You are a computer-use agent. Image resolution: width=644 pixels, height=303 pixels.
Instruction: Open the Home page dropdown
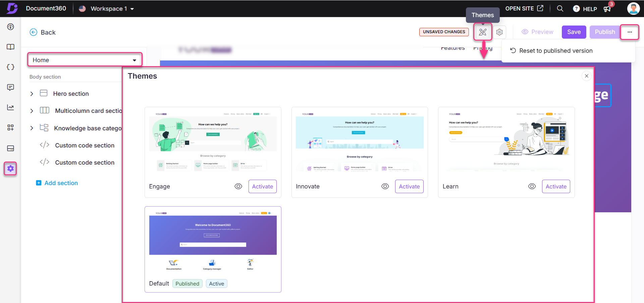(85, 60)
